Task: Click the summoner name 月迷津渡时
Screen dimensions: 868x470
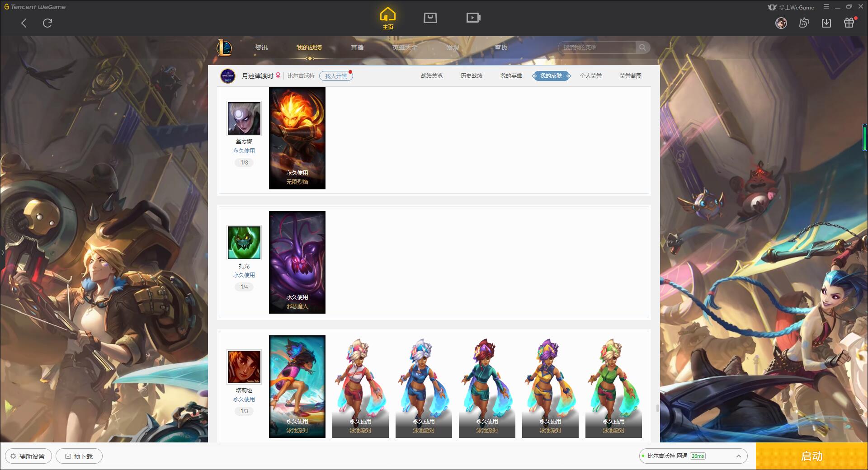Action: (x=257, y=76)
